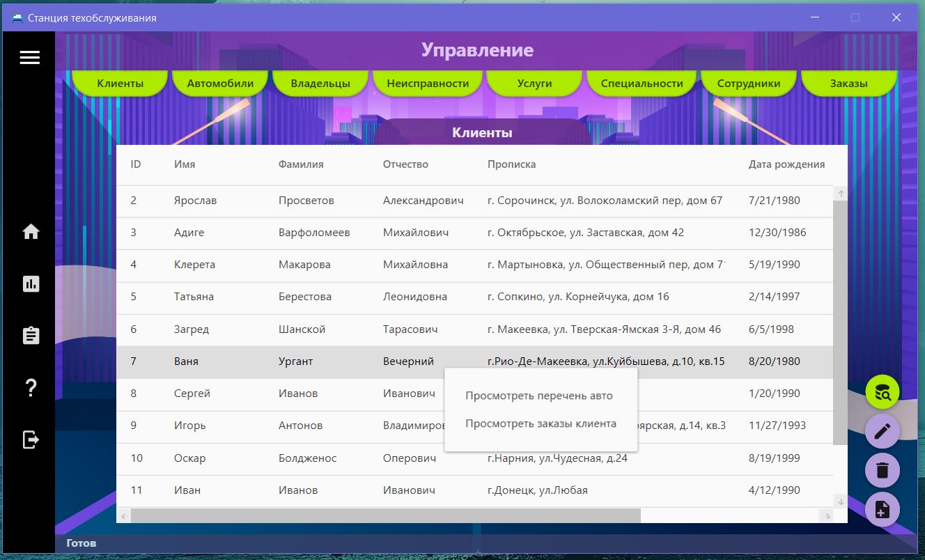Viewport: 925px width, 560px height.
Task: Click horizontal scrollbar left arrow
Action: (124, 515)
